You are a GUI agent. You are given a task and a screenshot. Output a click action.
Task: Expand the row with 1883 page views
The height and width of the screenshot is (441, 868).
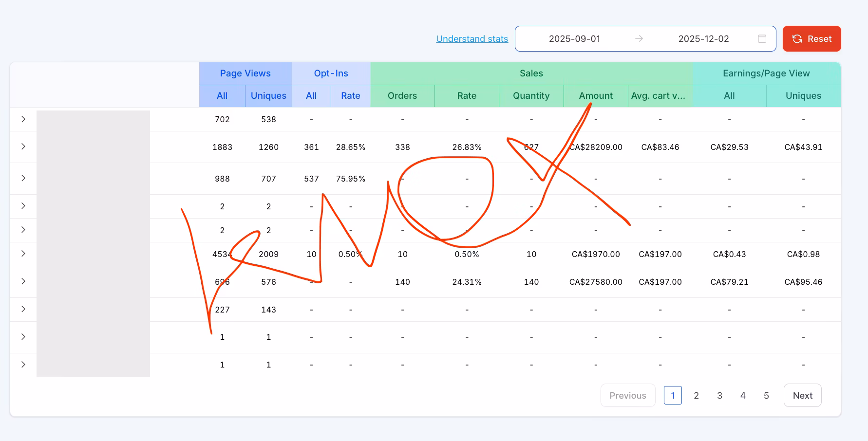point(23,147)
